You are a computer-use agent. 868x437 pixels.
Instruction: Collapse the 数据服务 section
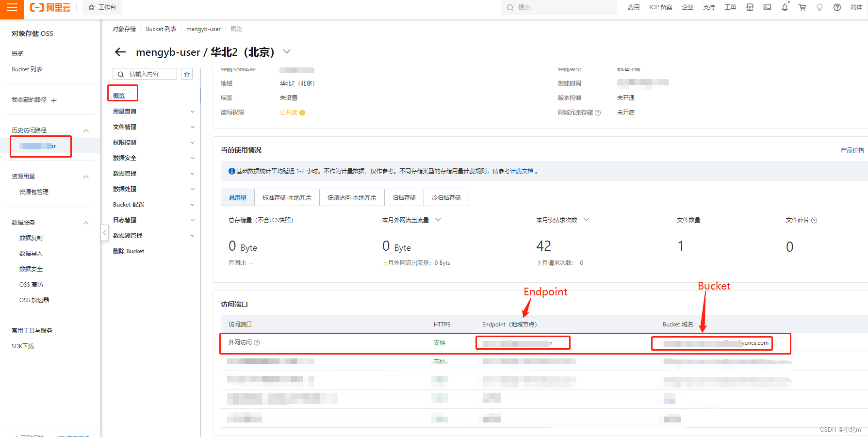pyautogui.click(x=86, y=223)
